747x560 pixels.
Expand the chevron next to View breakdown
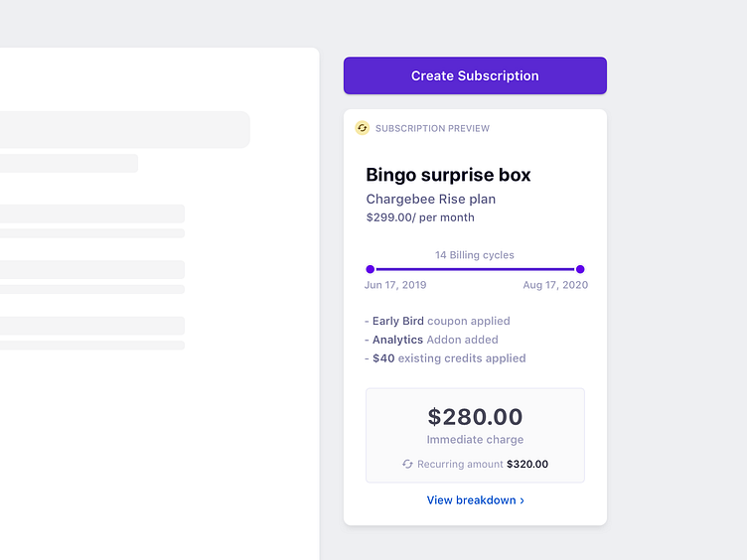point(523,500)
